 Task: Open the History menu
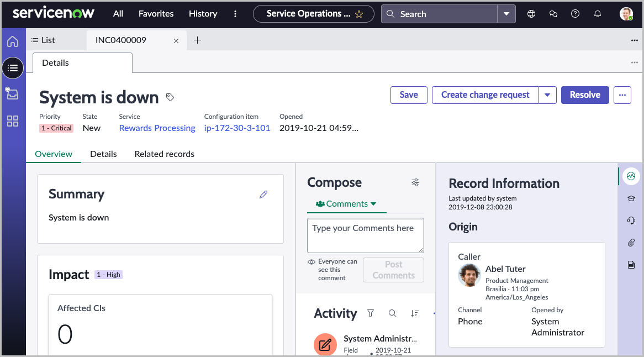pyautogui.click(x=203, y=13)
